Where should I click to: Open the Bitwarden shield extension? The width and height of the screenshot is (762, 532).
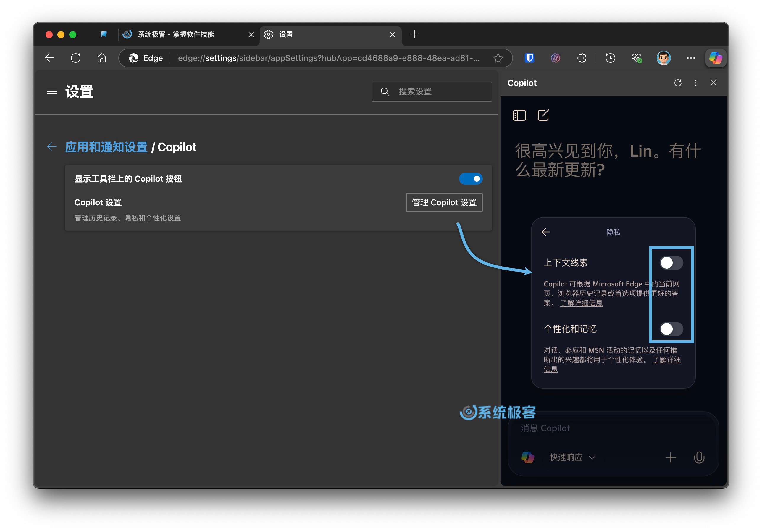click(x=529, y=58)
